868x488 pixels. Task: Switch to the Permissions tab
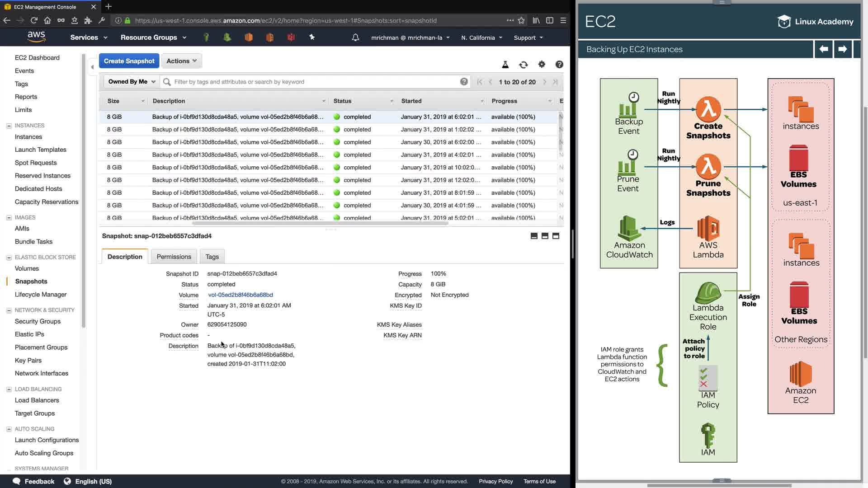174,257
